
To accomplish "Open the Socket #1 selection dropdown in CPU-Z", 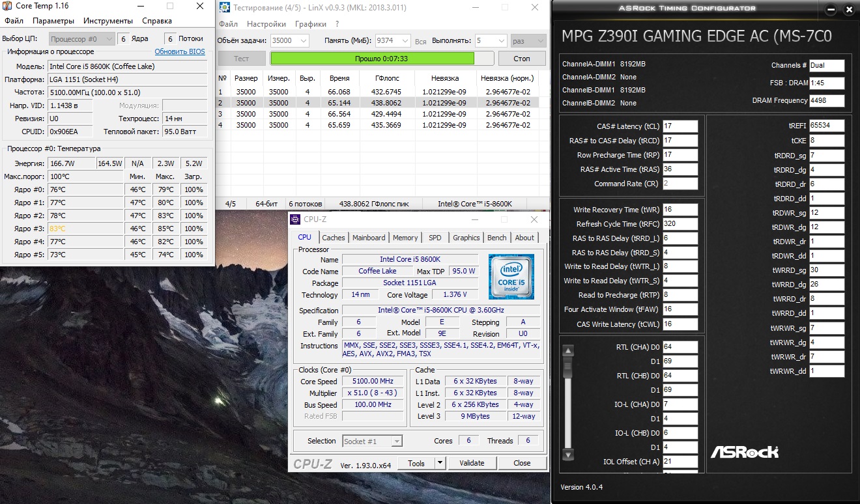I will click(x=372, y=441).
